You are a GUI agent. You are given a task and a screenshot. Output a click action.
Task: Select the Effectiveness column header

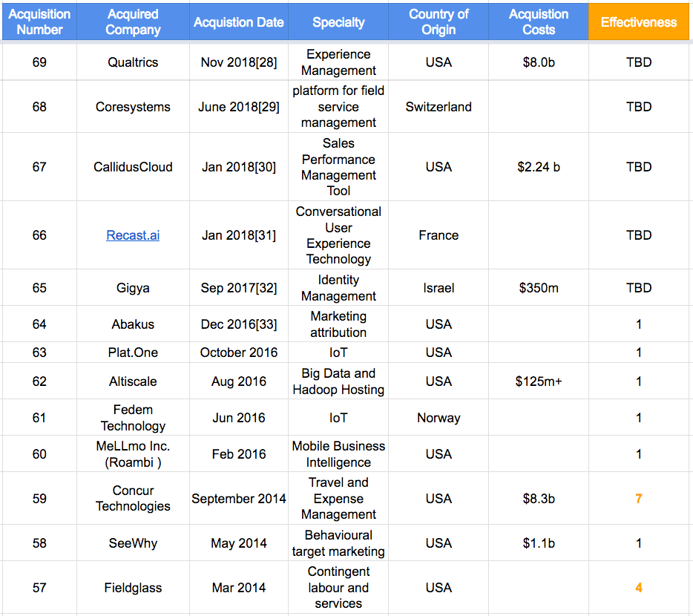point(639,22)
